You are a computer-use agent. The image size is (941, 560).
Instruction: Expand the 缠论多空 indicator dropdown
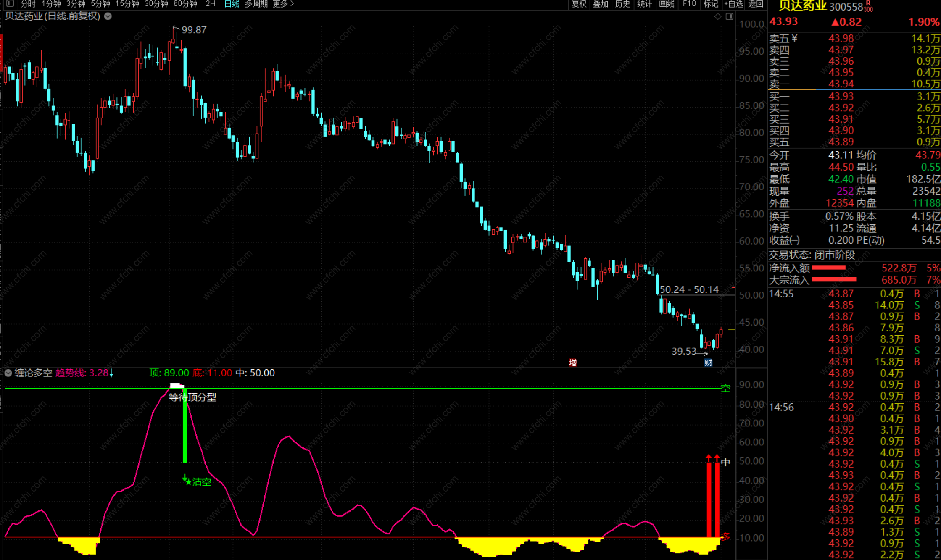point(8,373)
